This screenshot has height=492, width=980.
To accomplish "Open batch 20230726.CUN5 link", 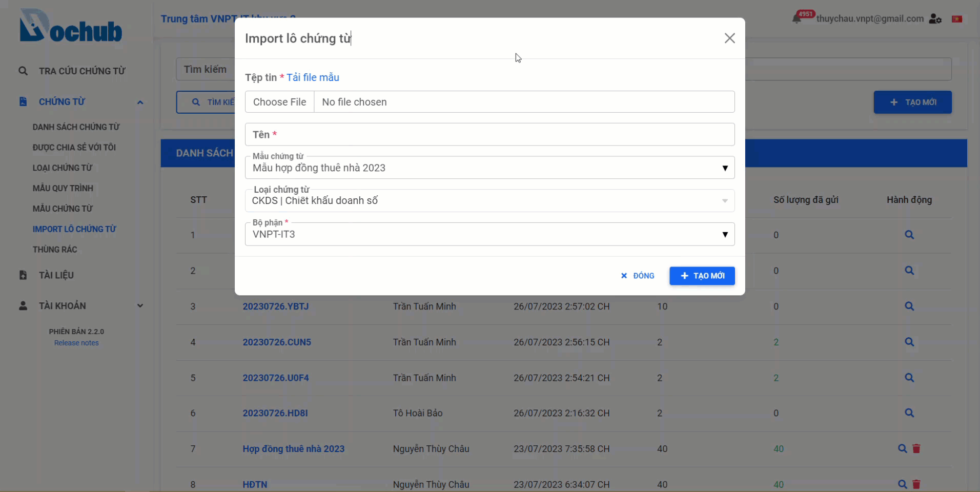I will tap(277, 342).
